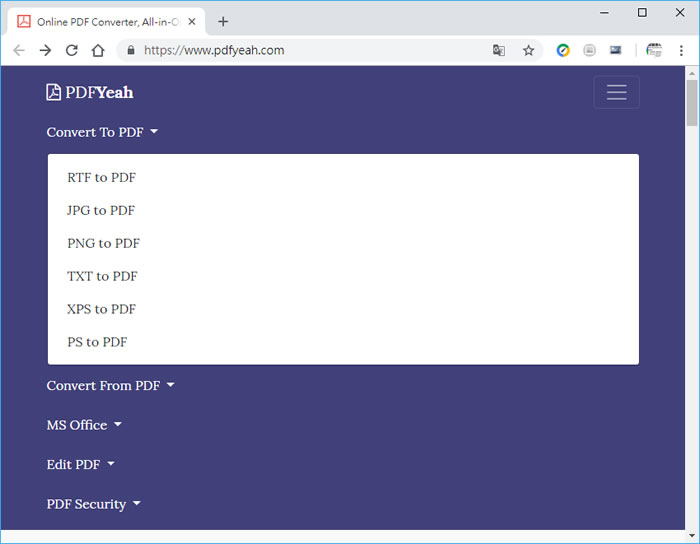Click the scrollbar up arrow
This screenshot has width=700, height=544.
[692, 73]
